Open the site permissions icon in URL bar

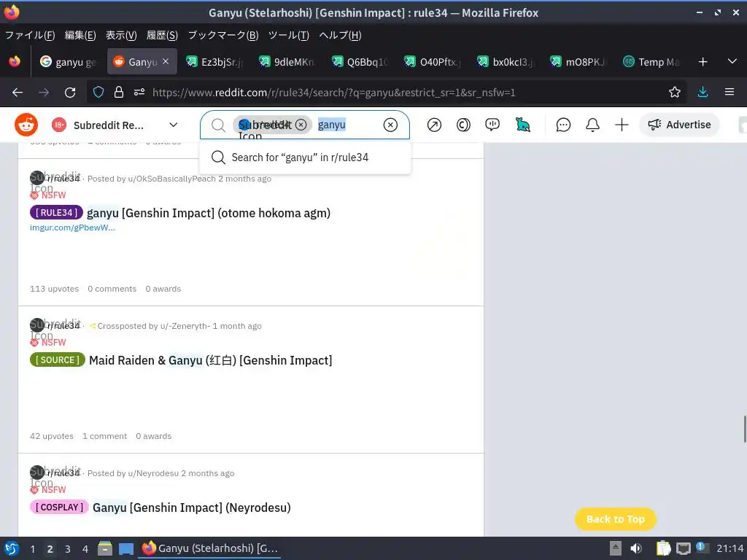(x=139, y=93)
